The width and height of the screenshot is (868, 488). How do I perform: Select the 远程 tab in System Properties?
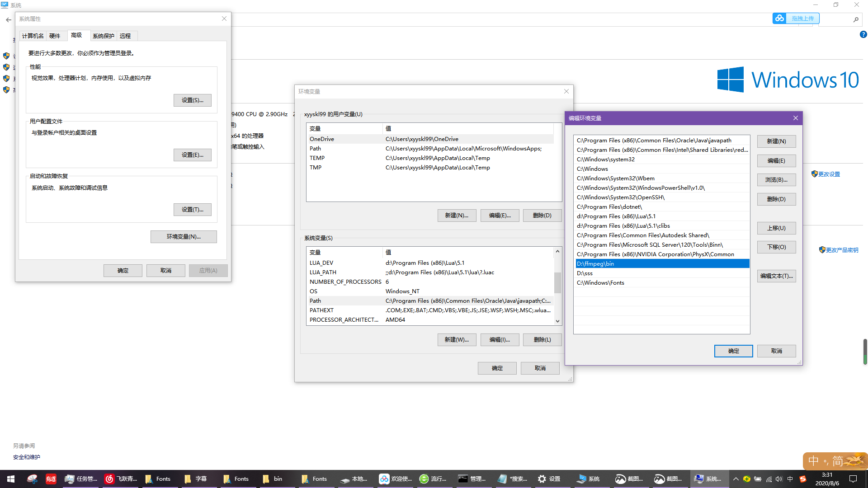click(127, 36)
